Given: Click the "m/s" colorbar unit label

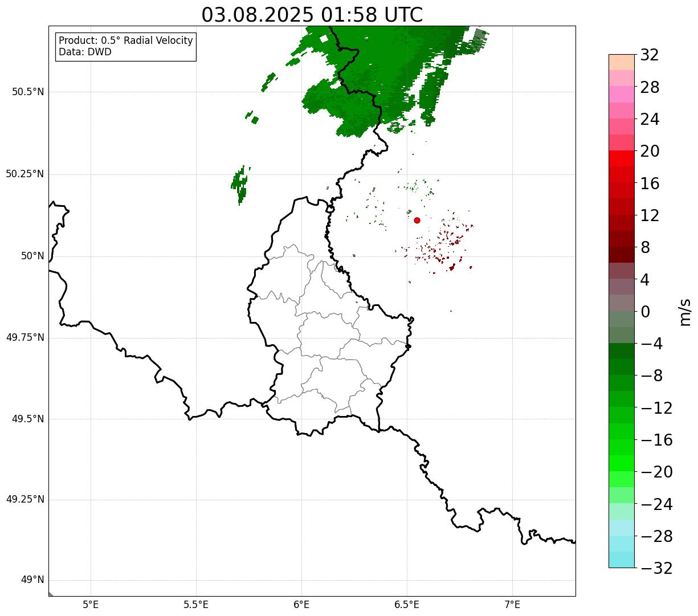Looking at the screenshot, I should (x=685, y=312).
